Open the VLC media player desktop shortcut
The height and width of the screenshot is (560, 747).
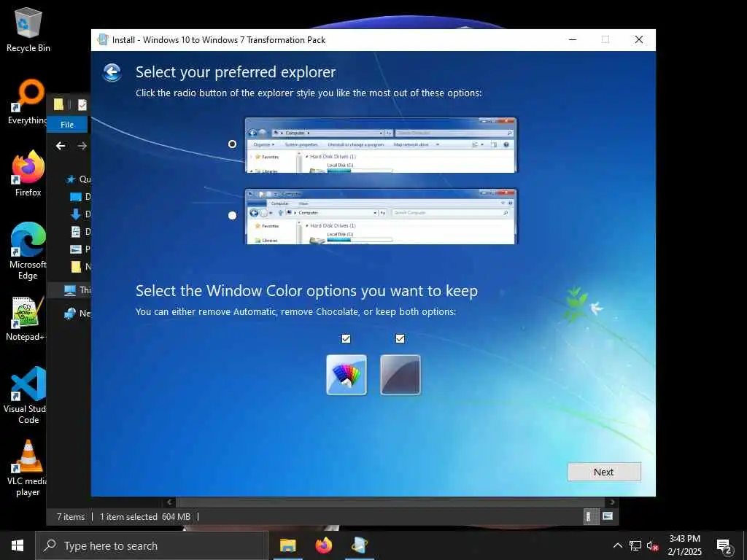click(28, 469)
